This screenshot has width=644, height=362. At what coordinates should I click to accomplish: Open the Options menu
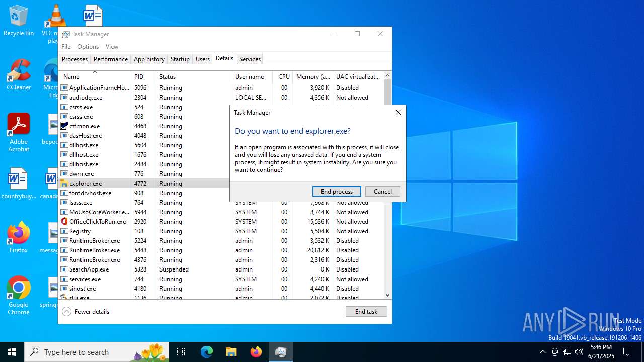[x=88, y=47]
